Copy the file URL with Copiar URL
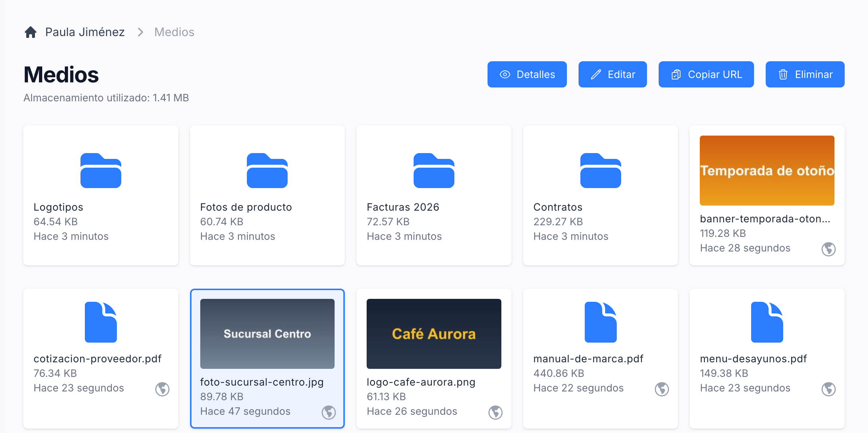Image resolution: width=868 pixels, height=433 pixels. pyautogui.click(x=706, y=74)
